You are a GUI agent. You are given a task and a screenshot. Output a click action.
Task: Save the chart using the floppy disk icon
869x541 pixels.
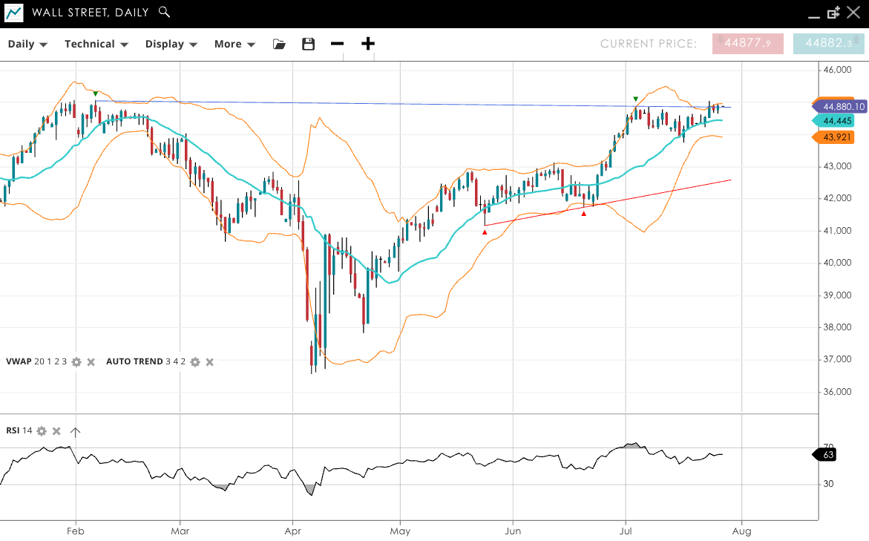308,44
